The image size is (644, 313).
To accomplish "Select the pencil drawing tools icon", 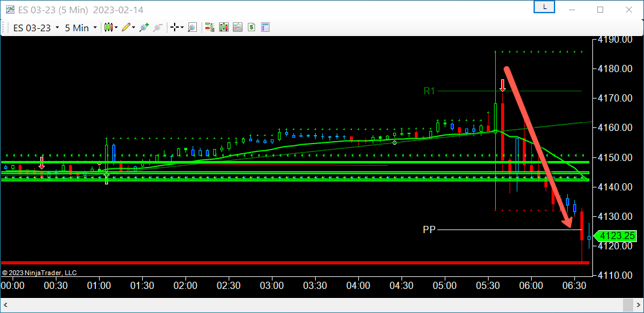I will 126,28.
